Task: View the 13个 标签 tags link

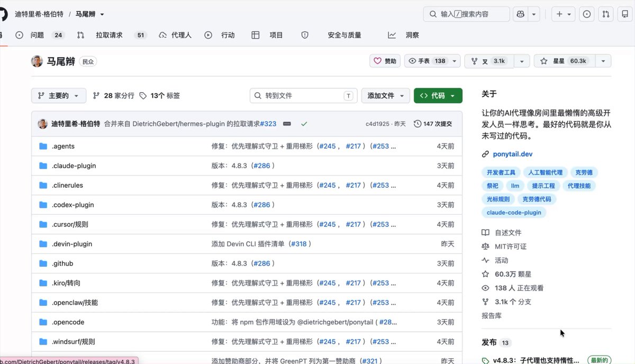Action: [x=160, y=96]
